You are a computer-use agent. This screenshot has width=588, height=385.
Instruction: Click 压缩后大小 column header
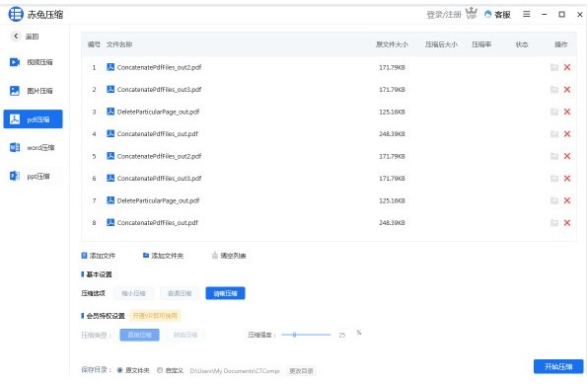(x=441, y=44)
